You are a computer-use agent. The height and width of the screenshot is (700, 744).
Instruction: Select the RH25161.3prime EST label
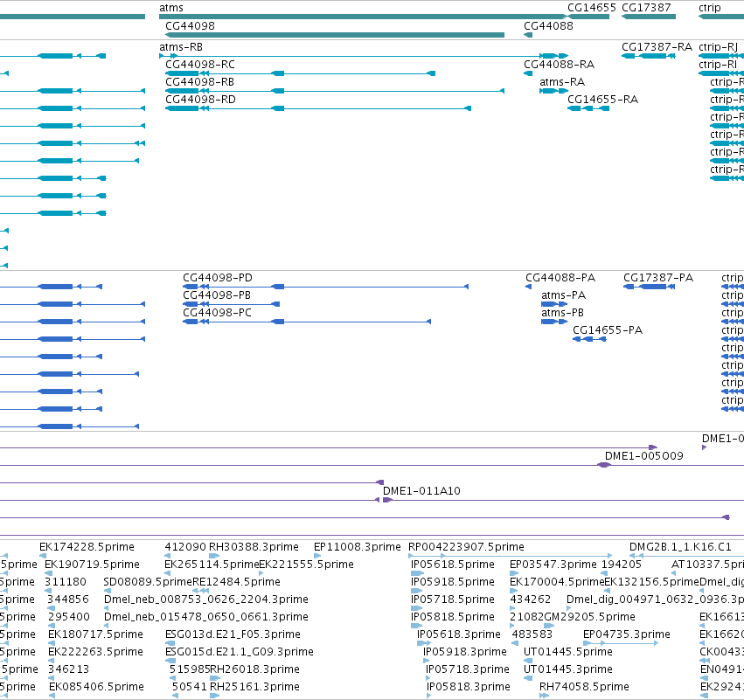point(254,687)
